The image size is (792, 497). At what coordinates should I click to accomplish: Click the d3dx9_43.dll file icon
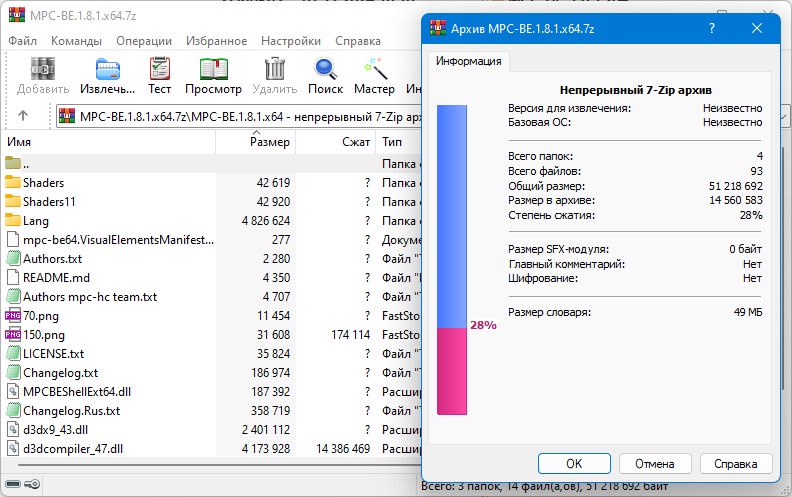(13, 429)
